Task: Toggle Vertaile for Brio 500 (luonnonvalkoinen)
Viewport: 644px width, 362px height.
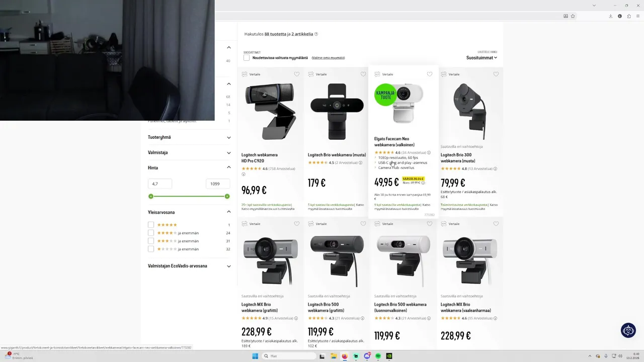Action: pyautogui.click(x=384, y=224)
